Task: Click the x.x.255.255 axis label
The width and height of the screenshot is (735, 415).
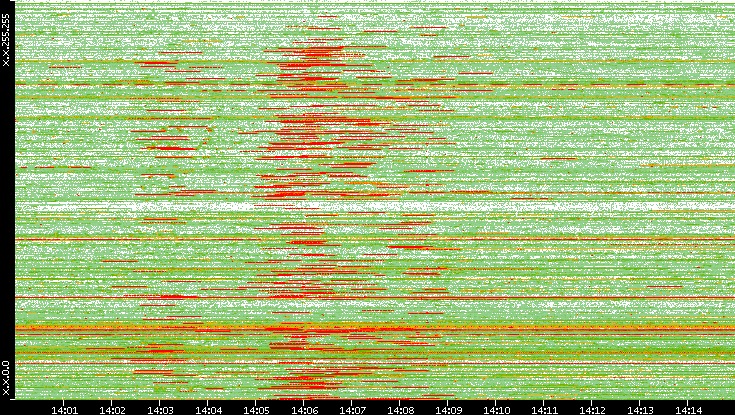Action: click(6, 40)
